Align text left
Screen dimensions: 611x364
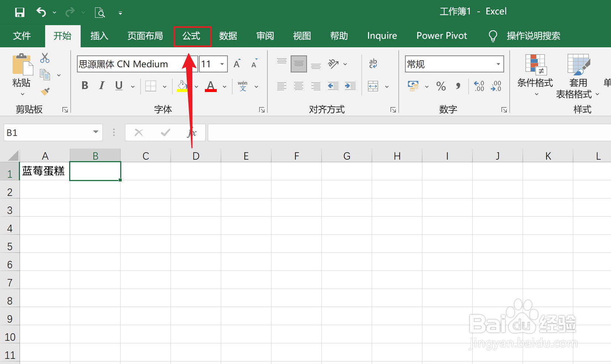click(282, 86)
